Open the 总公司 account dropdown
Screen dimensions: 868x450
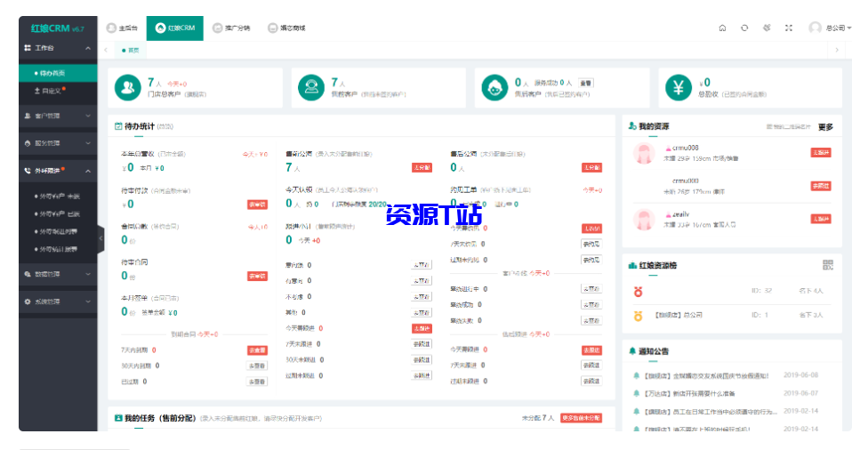tap(838, 28)
